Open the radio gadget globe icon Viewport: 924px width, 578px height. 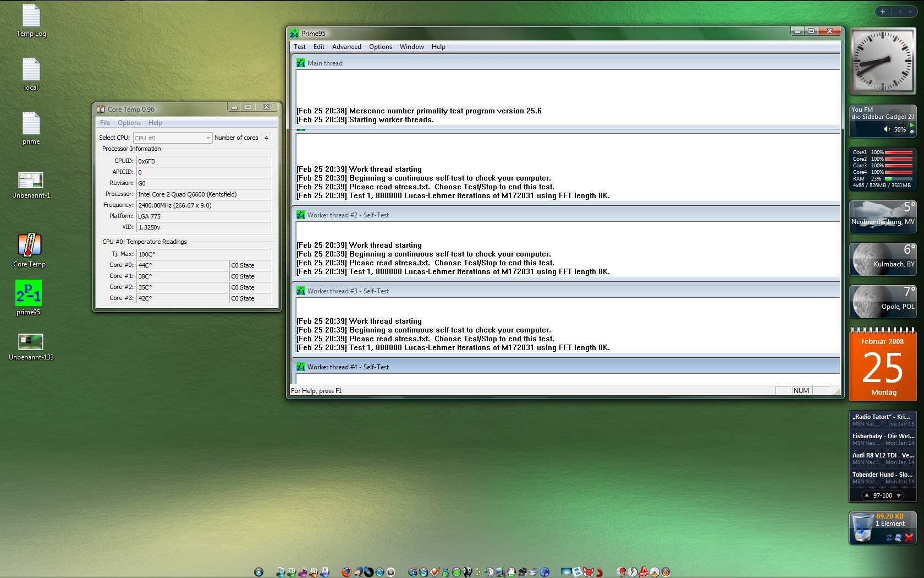coord(912,132)
